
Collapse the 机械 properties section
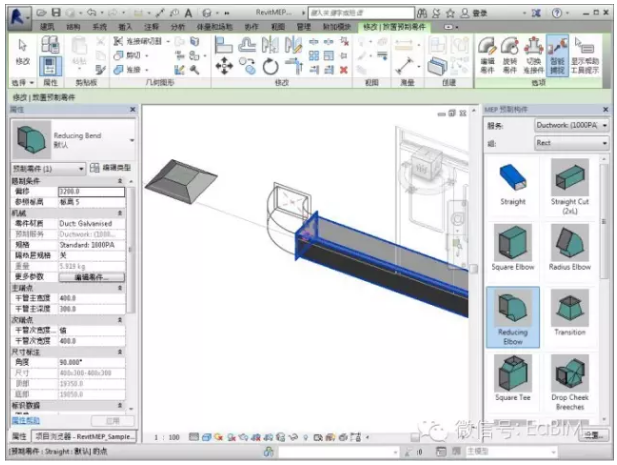pyautogui.click(x=120, y=213)
